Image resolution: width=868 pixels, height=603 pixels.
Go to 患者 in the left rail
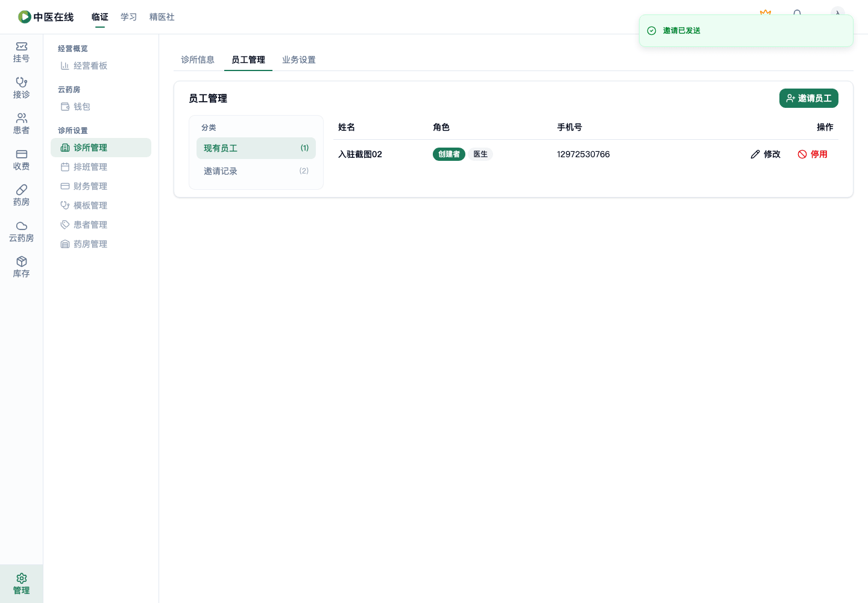(21, 124)
